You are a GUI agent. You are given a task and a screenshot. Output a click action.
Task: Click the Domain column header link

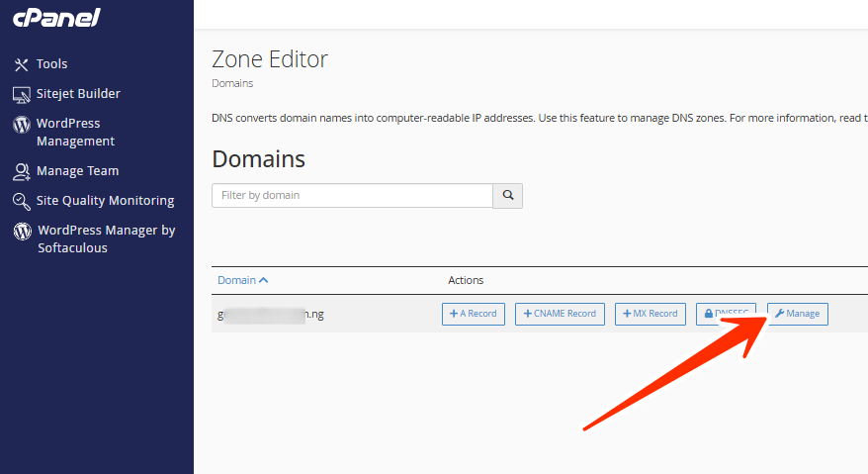point(236,280)
